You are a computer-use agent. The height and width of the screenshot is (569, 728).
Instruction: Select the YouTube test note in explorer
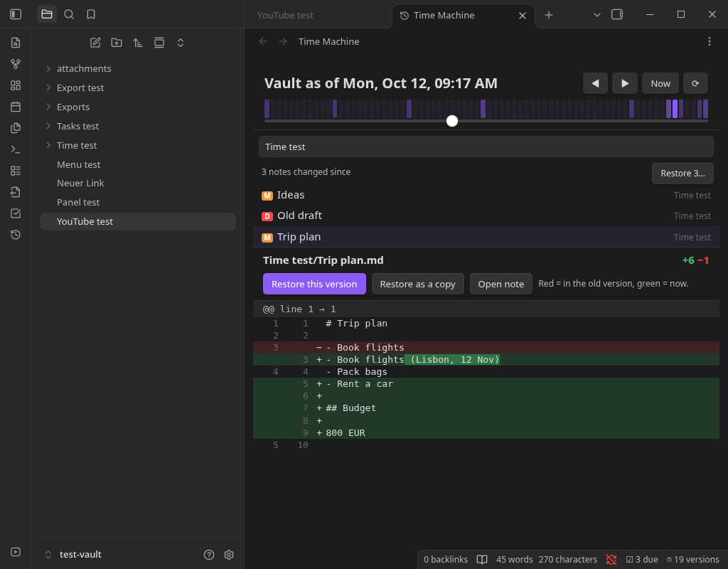click(138, 222)
